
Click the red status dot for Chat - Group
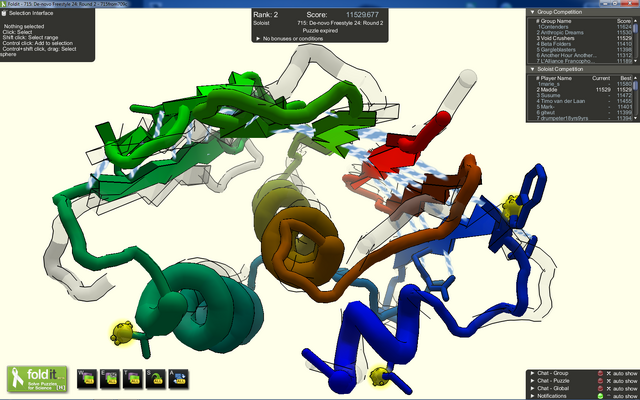click(600, 373)
